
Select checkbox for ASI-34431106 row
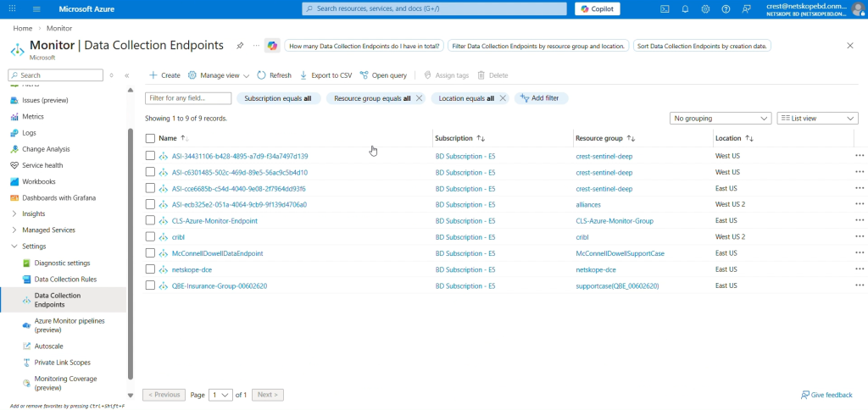pos(150,156)
